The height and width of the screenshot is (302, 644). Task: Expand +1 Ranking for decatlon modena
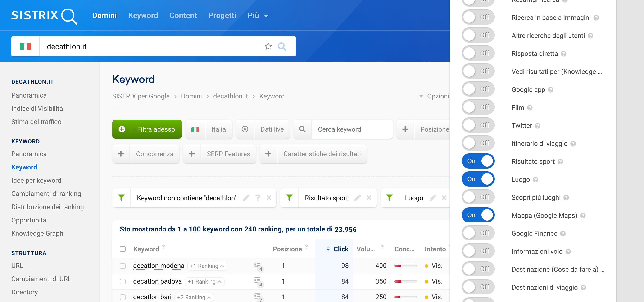207,266
